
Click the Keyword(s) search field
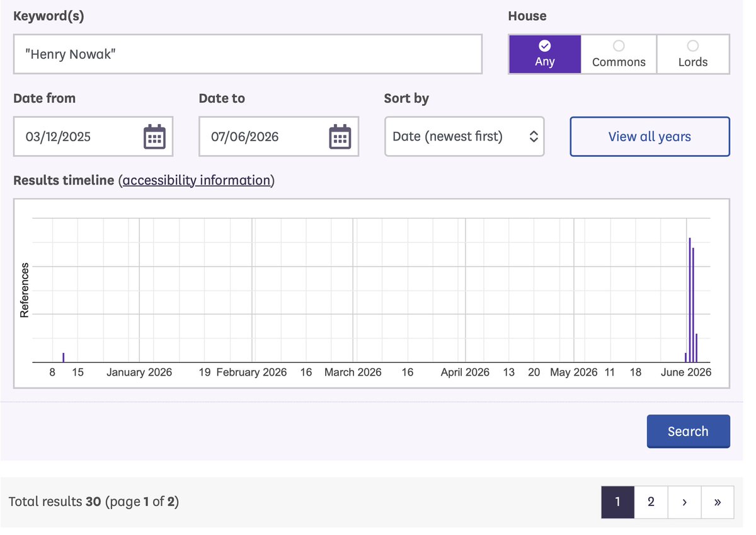click(x=248, y=54)
